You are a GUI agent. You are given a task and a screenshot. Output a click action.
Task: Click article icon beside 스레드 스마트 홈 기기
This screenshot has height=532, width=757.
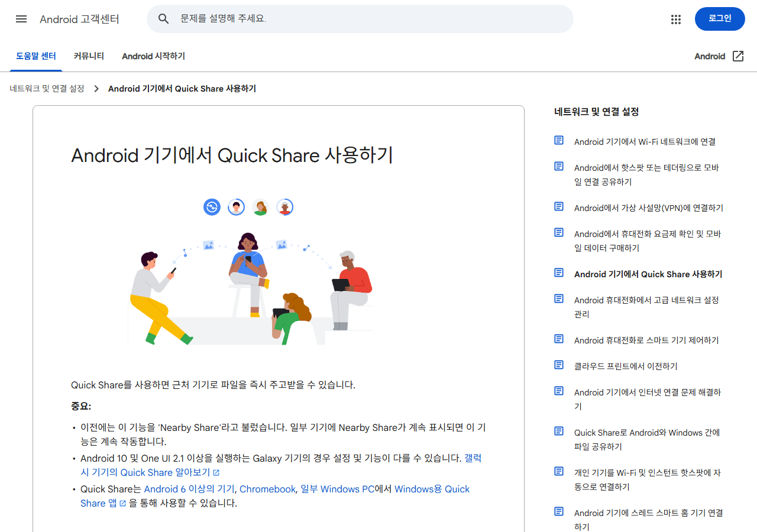[559, 511]
